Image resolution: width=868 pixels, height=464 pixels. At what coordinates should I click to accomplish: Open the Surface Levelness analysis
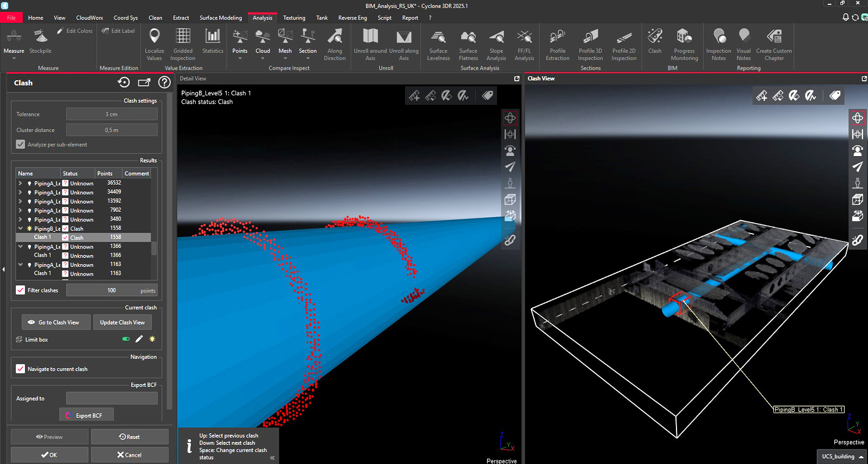pos(438,44)
